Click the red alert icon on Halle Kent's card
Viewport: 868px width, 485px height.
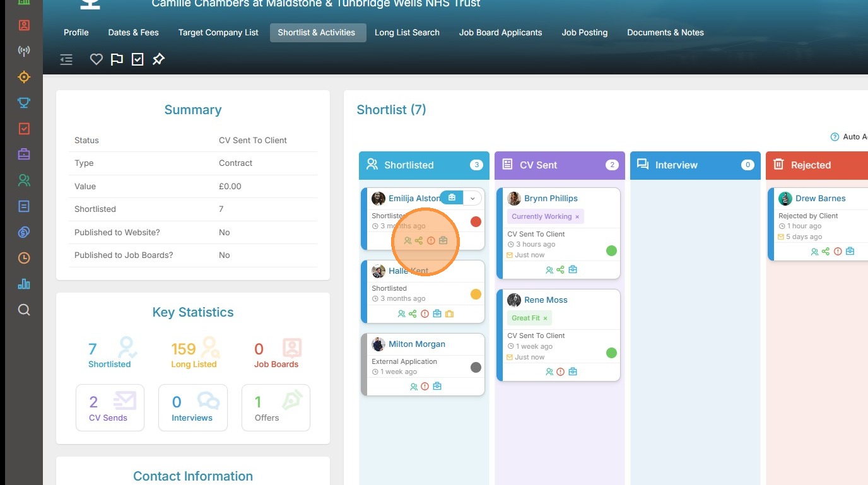coord(425,314)
